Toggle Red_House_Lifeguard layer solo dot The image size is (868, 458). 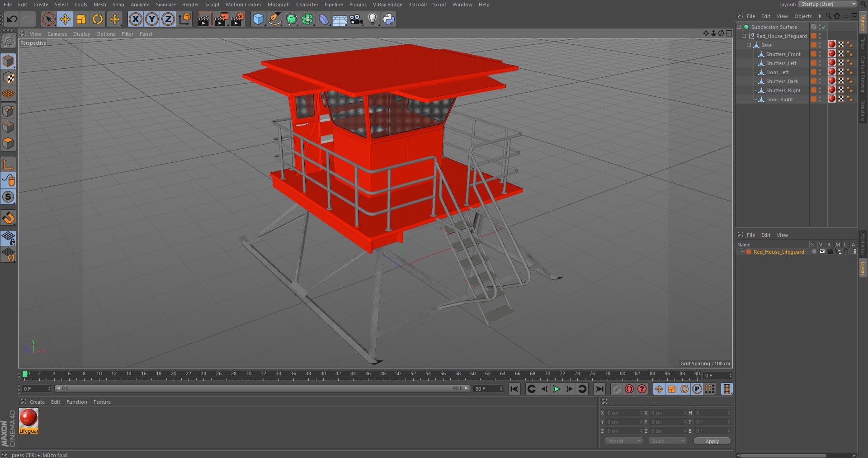pos(814,251)
